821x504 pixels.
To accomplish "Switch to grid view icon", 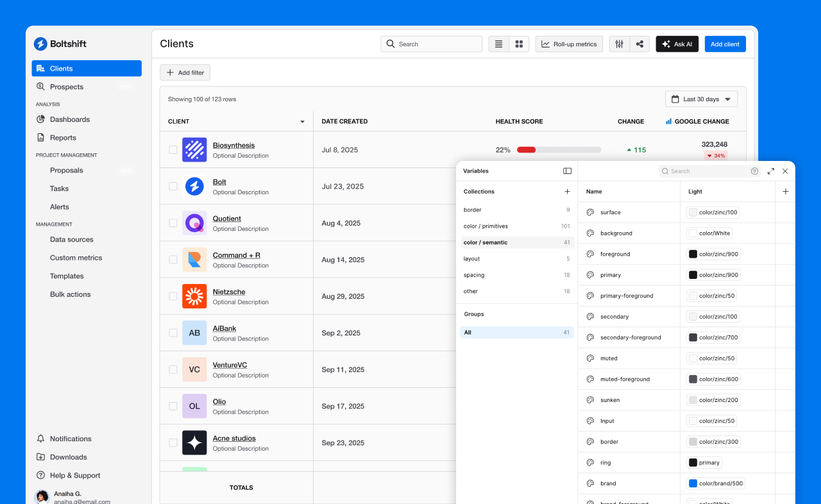I will tap(519, 44).
